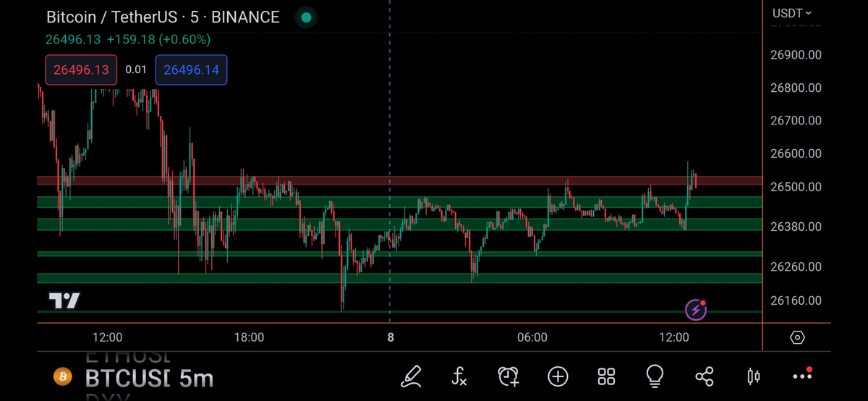Open the drawing tools pen icon
The width and height of the screenshot is (868, 401).
pos(411,376)
